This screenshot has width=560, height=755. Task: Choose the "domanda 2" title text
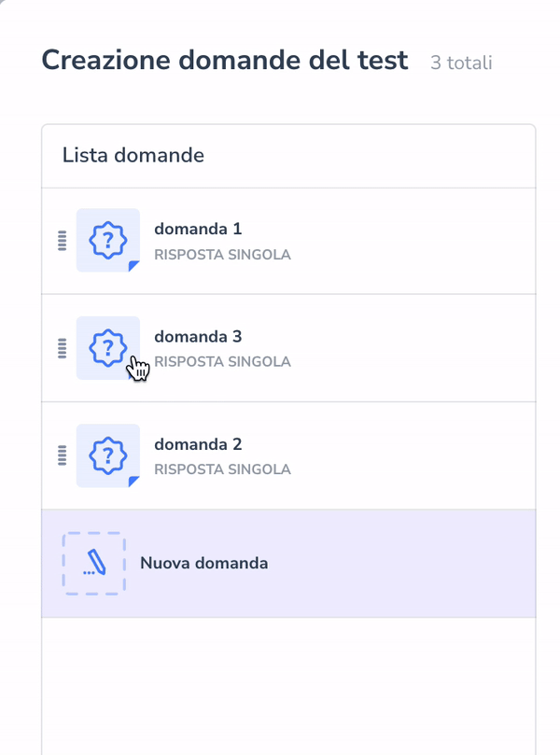pyautogui.click(x=198, y=444)
